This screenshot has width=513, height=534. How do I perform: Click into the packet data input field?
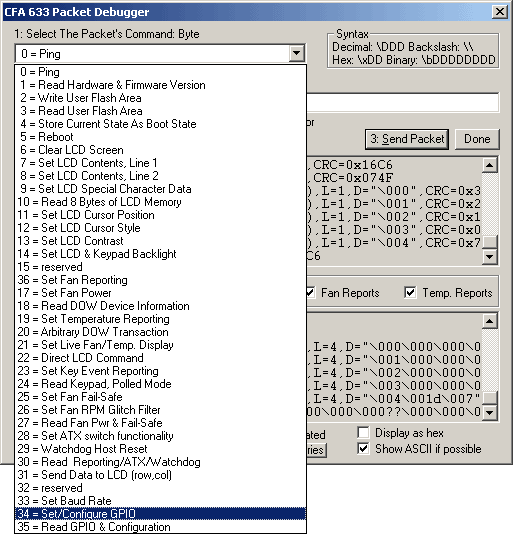click(x=403, y=102)
